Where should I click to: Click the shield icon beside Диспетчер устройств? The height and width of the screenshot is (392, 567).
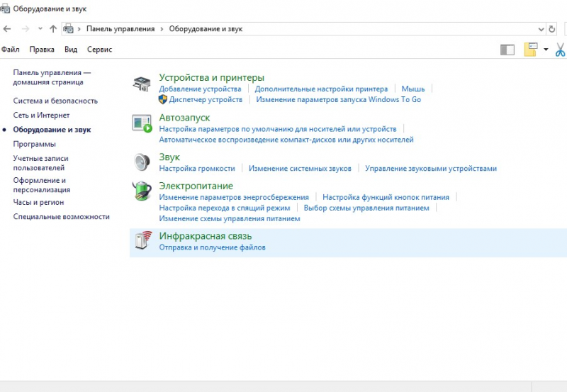[163, 99]
